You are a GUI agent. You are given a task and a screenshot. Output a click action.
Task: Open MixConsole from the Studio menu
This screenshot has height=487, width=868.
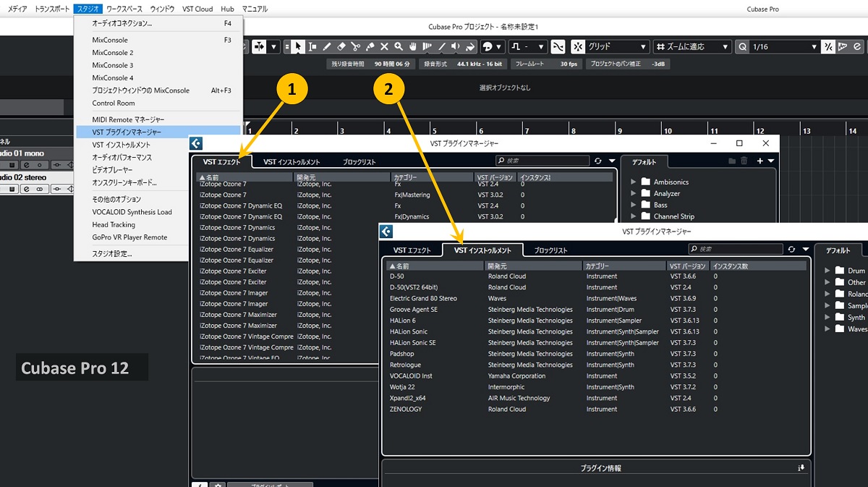tap(110, 40)
